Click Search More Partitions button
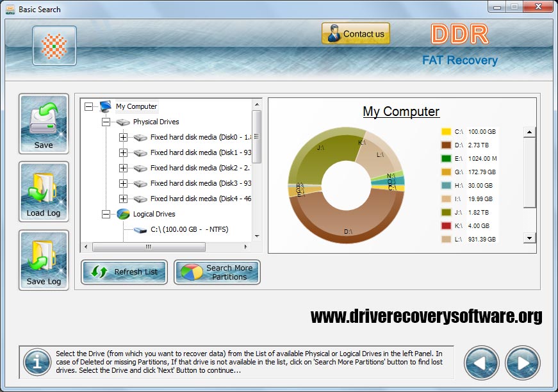558x392 pixels. 217,272
